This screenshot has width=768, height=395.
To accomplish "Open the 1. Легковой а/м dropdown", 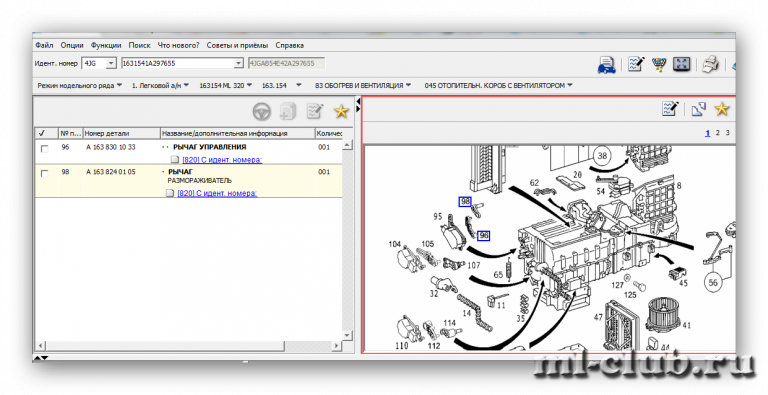I will (160, 85).
